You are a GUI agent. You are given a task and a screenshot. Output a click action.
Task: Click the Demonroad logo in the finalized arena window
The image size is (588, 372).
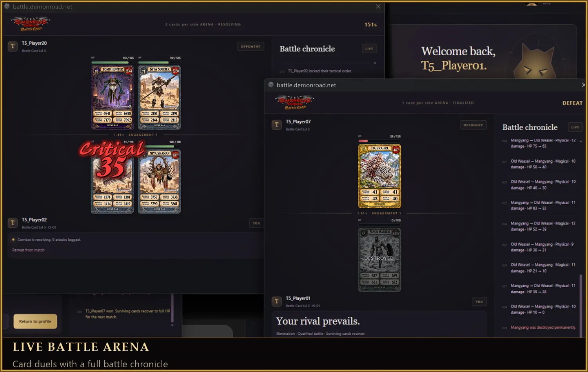(295, 102)
